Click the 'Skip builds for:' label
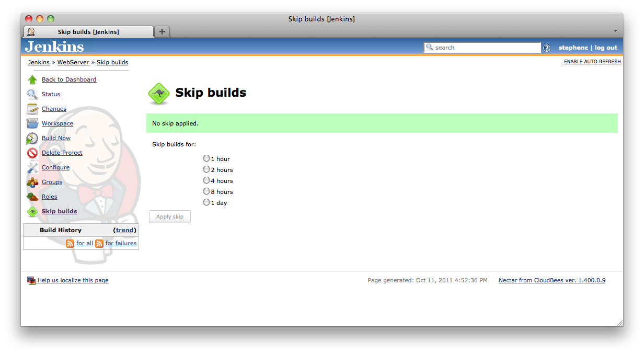The image size is (644, 355). tap(174, 144)
